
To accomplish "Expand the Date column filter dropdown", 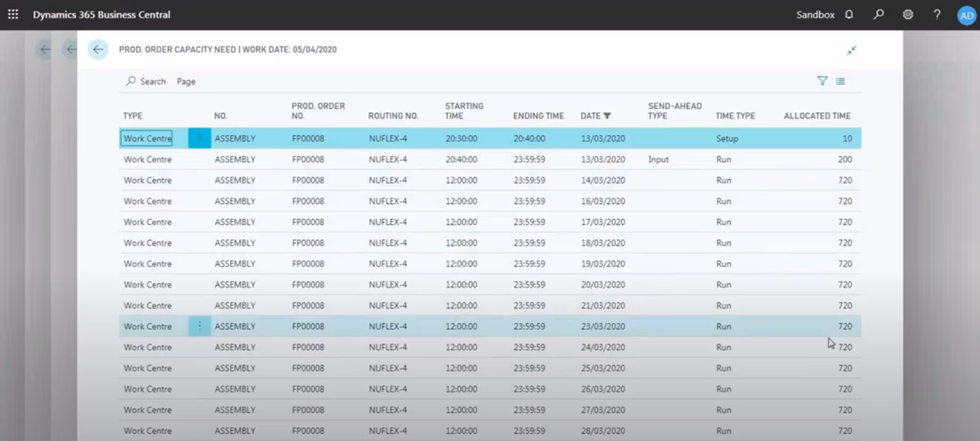I will pyautogui.click(x=607, y=116).
